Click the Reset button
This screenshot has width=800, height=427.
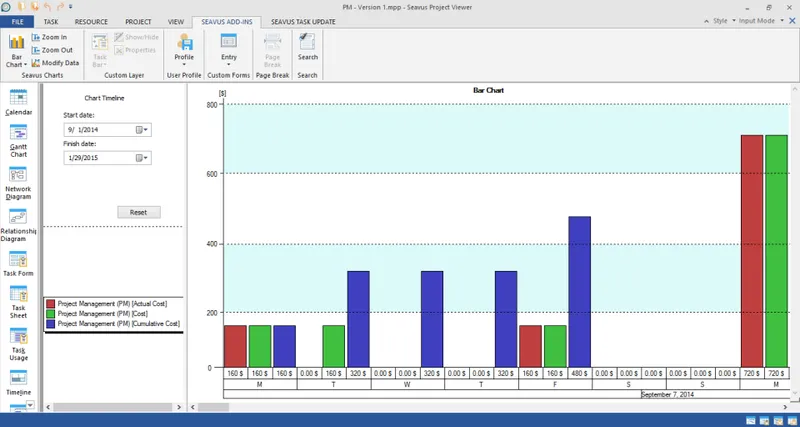[139, 212]
